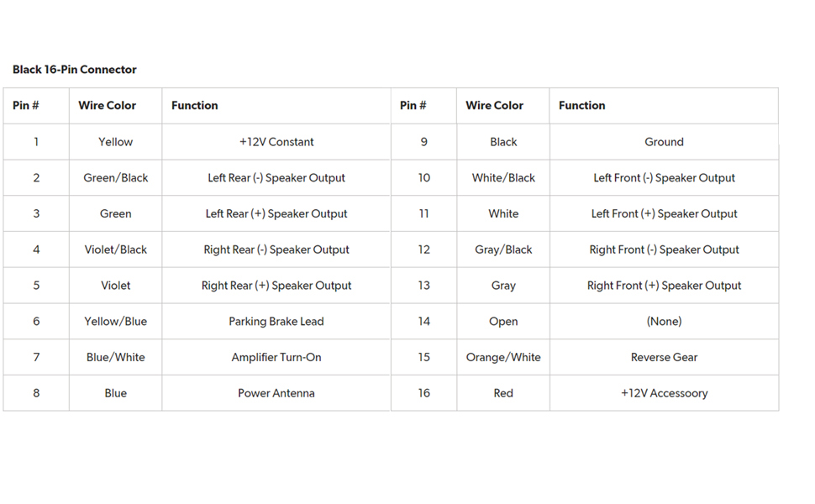Image resolution: width=815 pixels, height=504 pixels.
Task: Select the Green/Black wire color cell
Action: [x=115, y=178]
